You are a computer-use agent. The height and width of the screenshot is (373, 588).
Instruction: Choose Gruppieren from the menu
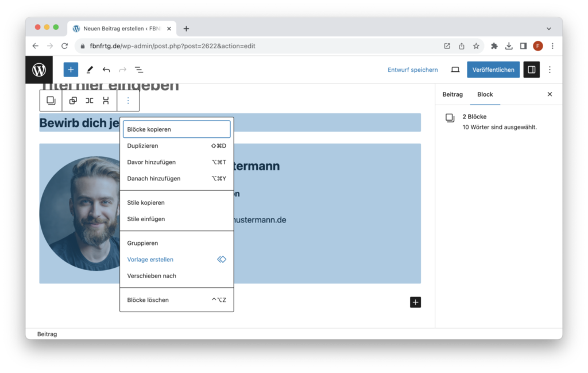[x=177, y=243]
